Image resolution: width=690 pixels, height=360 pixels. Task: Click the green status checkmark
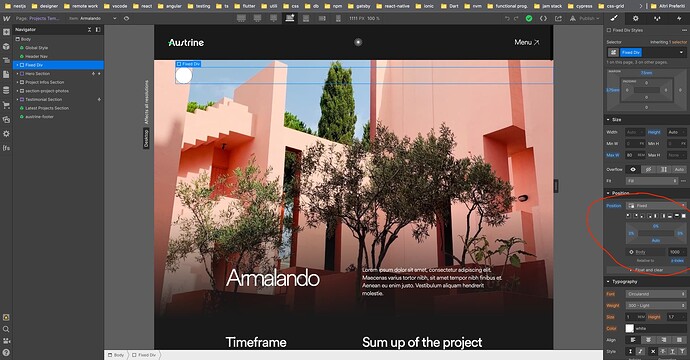(529, 18)
